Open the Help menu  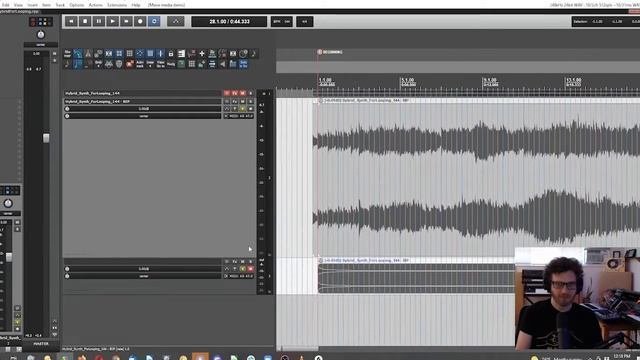click(x=136, y=5)
